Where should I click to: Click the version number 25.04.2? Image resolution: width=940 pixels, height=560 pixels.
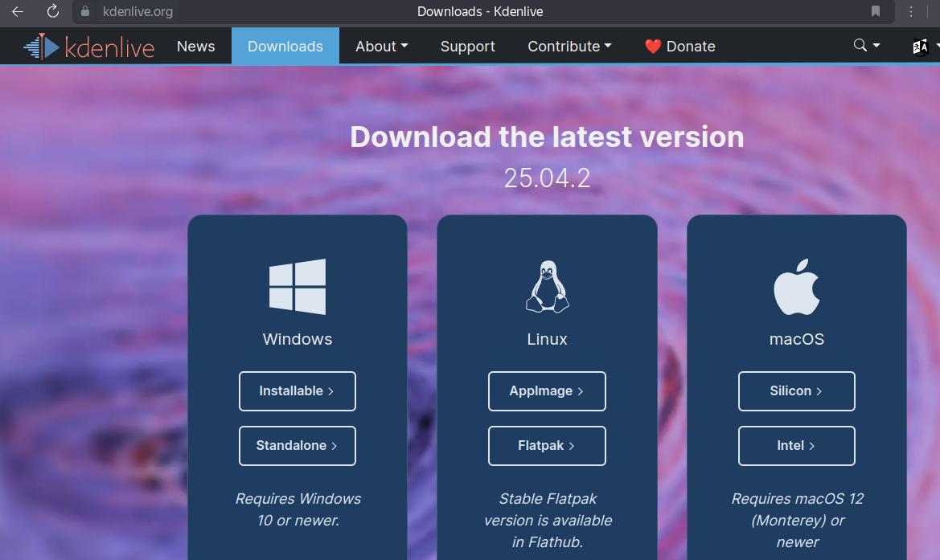pyautogui.click(x=548, y=178)
